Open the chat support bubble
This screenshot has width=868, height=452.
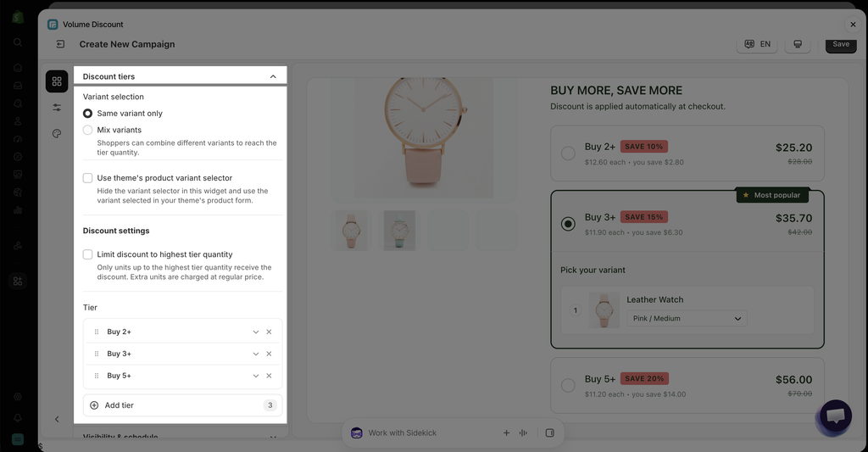pos(835,416)
